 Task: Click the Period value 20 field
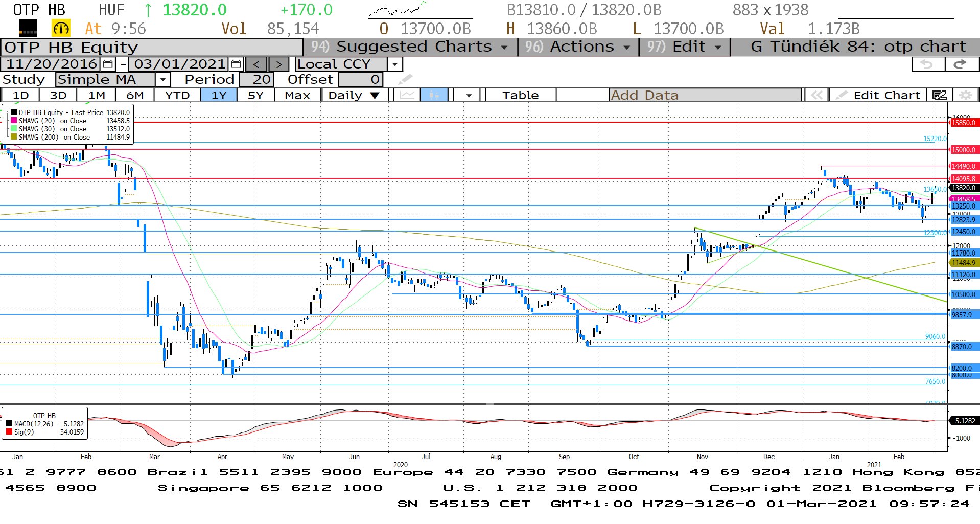(x=256, y=79)
